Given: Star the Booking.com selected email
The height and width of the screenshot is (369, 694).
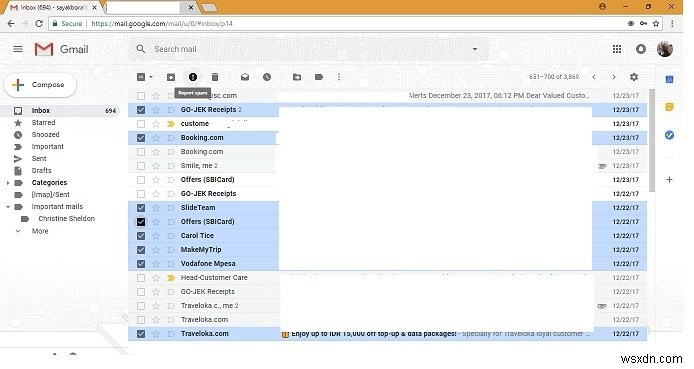Looking at the screenshot, I should coord(156,138).
